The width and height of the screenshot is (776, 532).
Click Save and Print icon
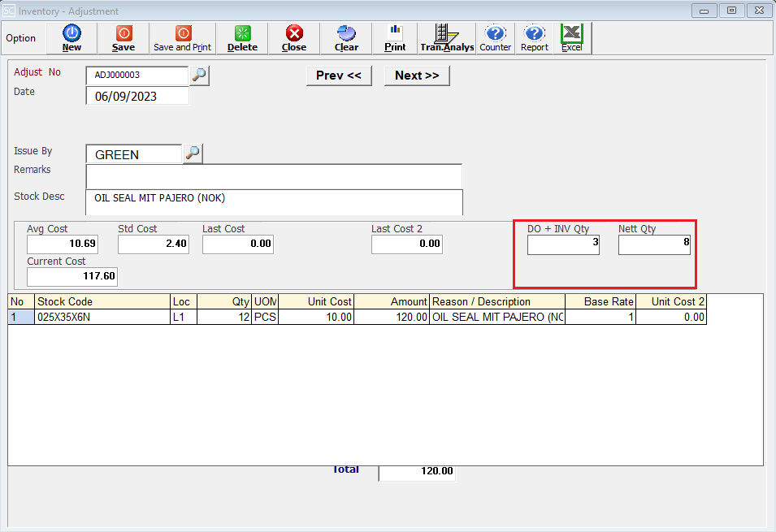pos(182,38)
